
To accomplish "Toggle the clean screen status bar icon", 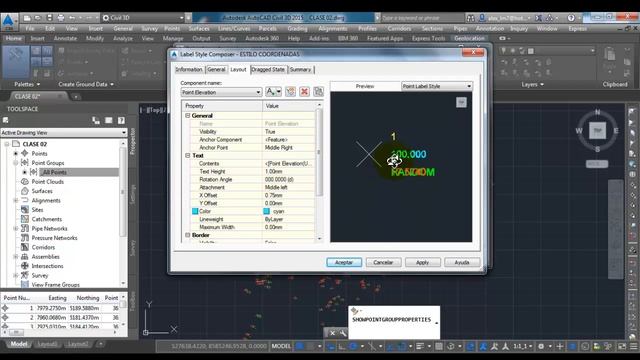I will coord(622,346).
